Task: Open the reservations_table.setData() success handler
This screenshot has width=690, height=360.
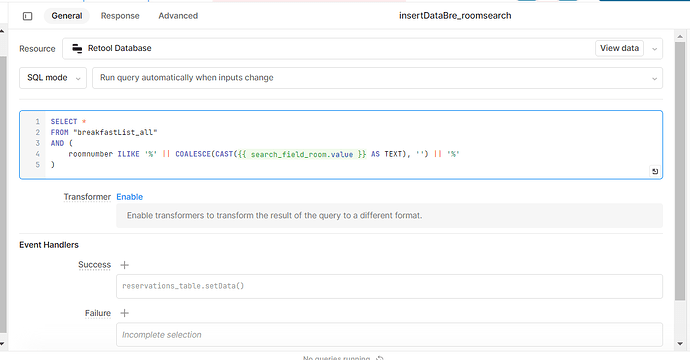Action: point(389,286)
